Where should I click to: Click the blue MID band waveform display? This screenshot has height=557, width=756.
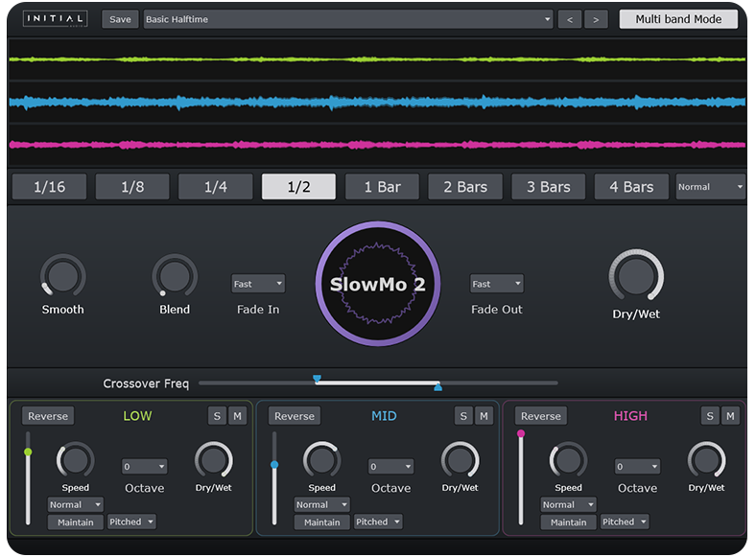pos(377,102)
